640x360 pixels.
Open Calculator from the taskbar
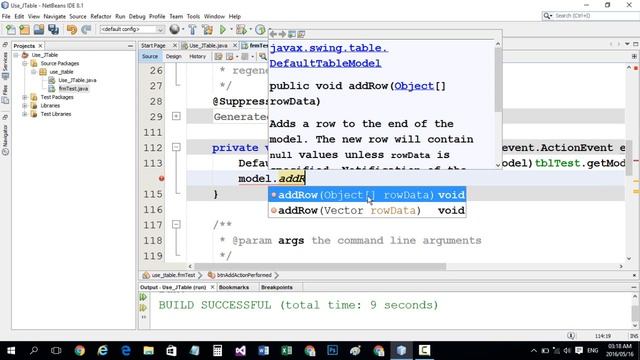[x=217, y=350]
